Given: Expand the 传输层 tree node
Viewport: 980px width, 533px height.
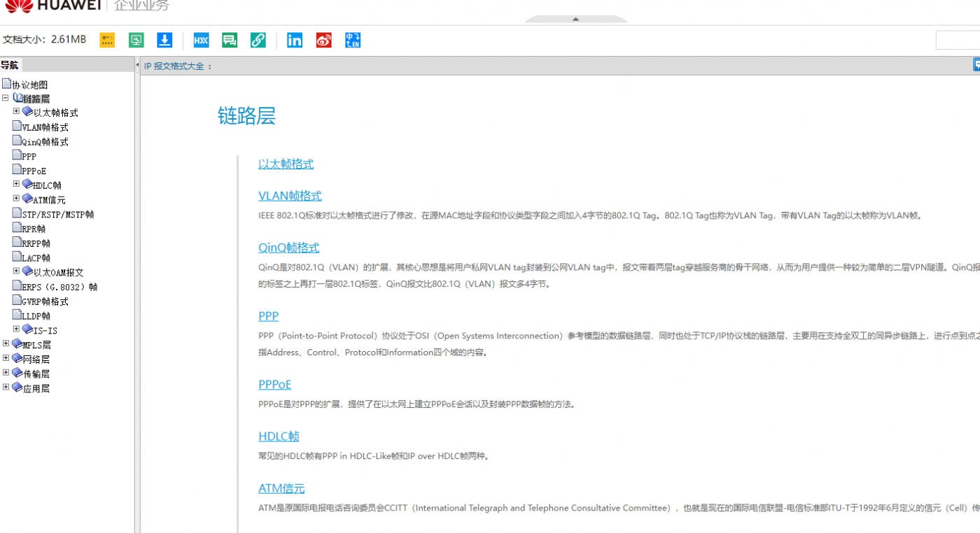Looking at the screenshot, I should click(6, 373).
